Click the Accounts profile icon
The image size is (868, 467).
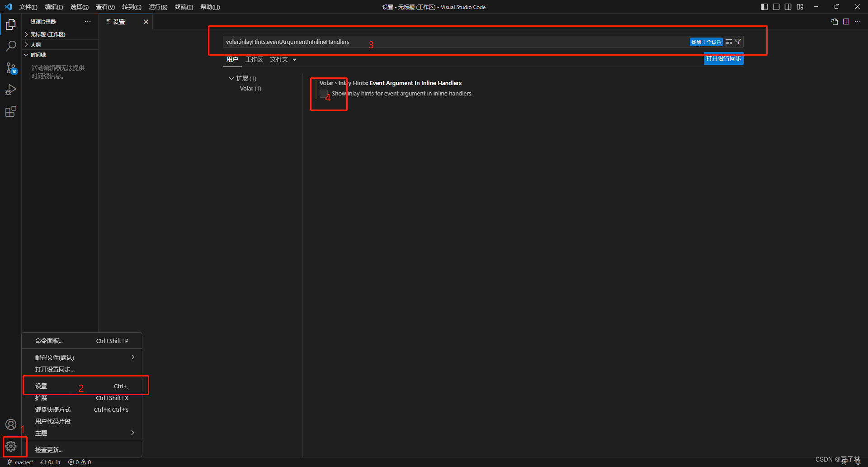tap(11, 424)
